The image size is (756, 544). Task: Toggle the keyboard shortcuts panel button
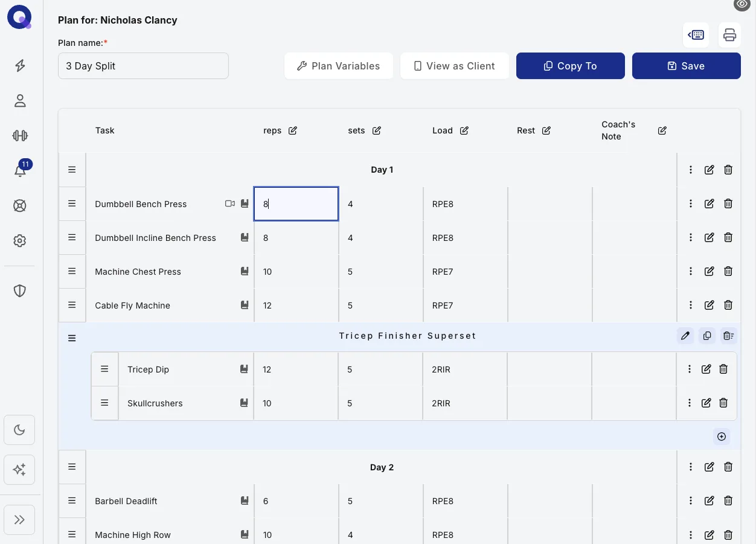(x=696, y=35)
